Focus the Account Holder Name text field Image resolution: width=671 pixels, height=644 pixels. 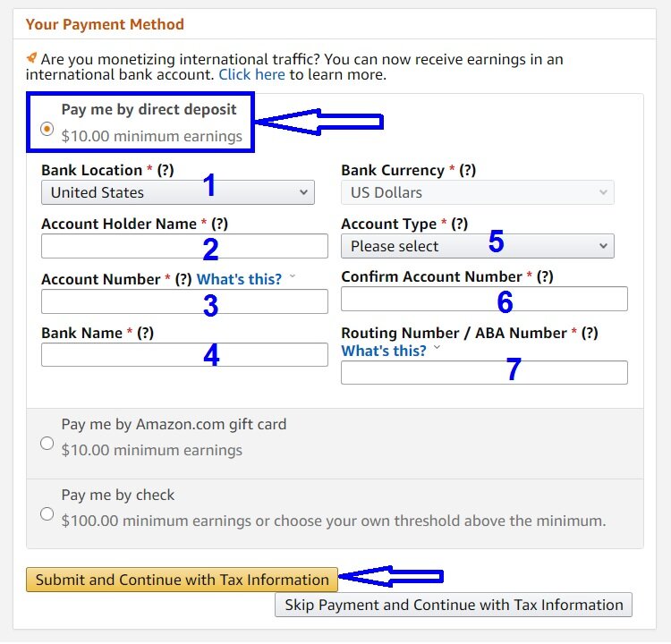point(184,246)
